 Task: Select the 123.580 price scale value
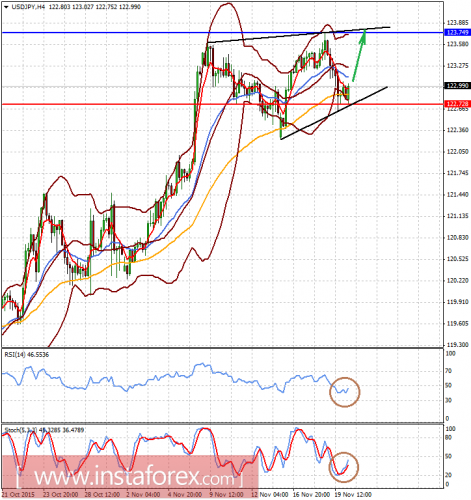[457, 44]
